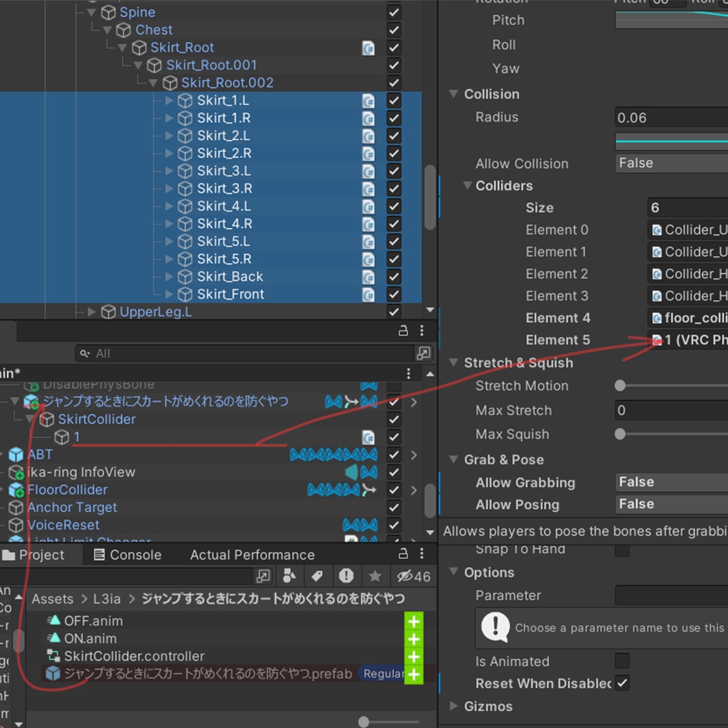This screenshot has width=728, height=728.
Task: Click the cube icon of Skirt_3.R
Action: point(185,189)
